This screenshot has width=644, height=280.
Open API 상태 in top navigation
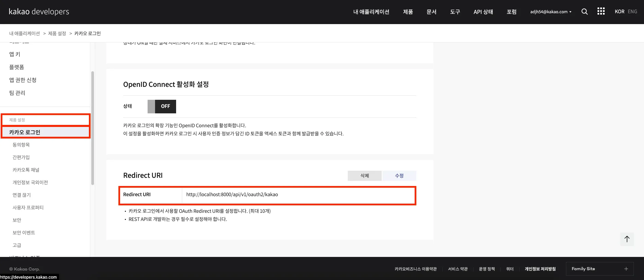(483, 12)
